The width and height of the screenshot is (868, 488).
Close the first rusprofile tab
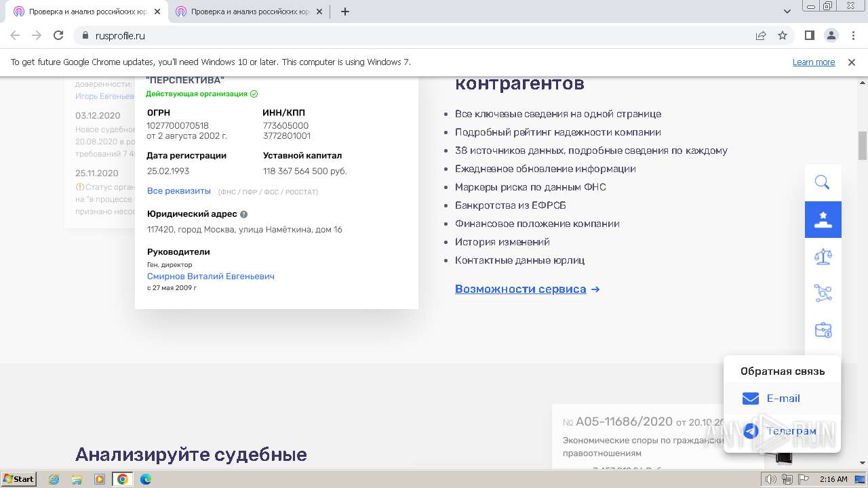(157, 12)
